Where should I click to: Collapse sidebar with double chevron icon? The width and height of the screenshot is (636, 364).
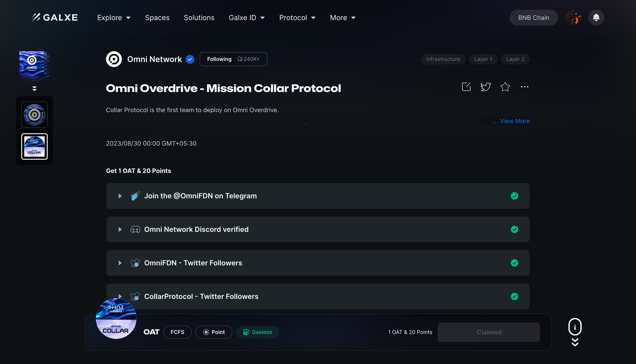coord(34,89)
